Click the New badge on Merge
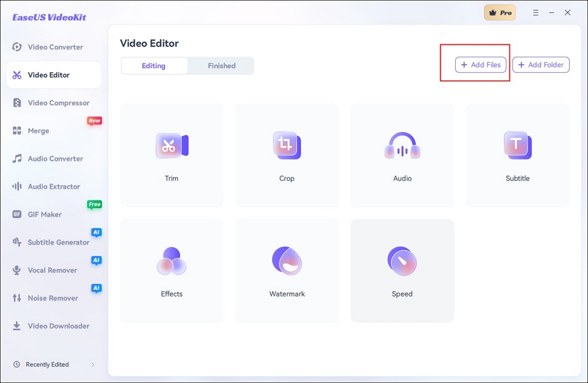 [x=95, y=121]
